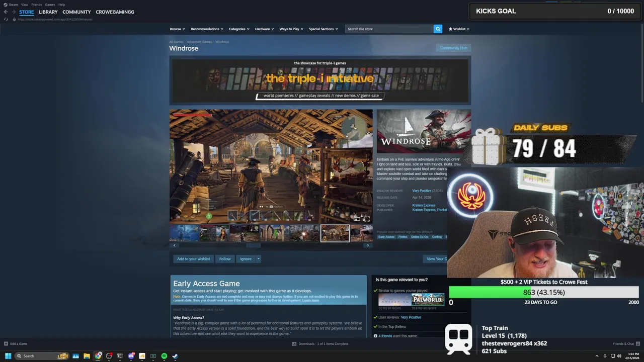This screenshot has height=362, width=644.
Task: Open Adventure Games breadcrumb link
Action: coord(199,42)
